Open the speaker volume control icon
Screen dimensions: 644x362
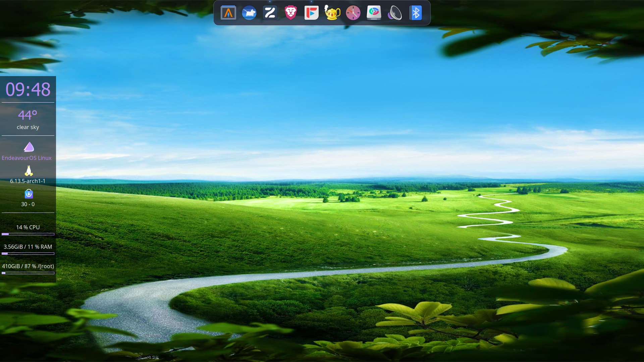pos(394,13)
